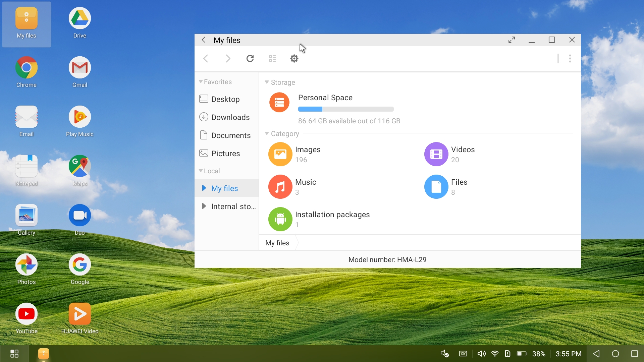Collapse the Favorites section
Image resolution: width=644 pixels, height=362 pixels.
tap(201, 82)
